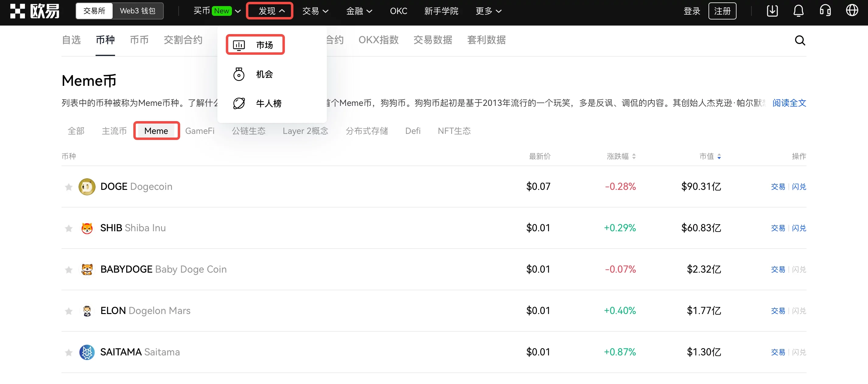Open the OKC nav link
This screenshot has height=384, width=868.
point(399,11)
